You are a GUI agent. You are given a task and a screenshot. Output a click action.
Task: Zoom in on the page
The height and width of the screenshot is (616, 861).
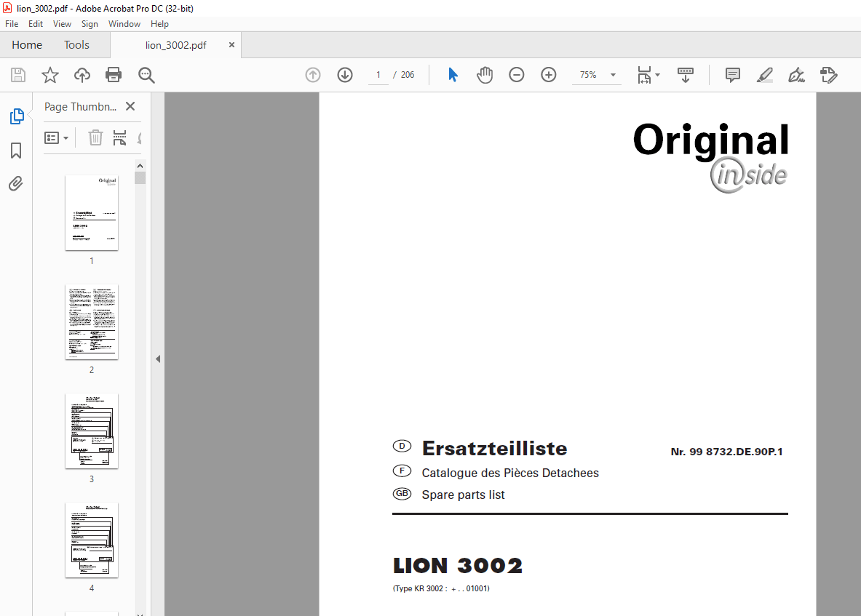(548, 74)
